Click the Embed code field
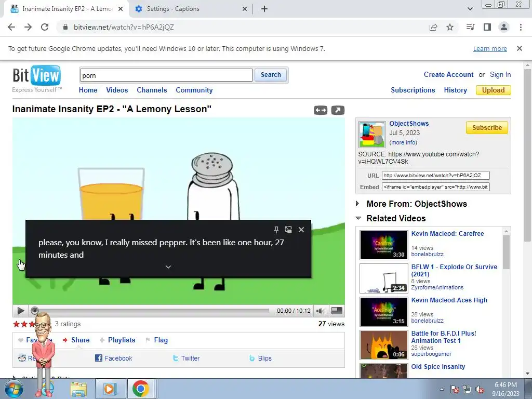532x399 pixels. click(x=436, y=187)
